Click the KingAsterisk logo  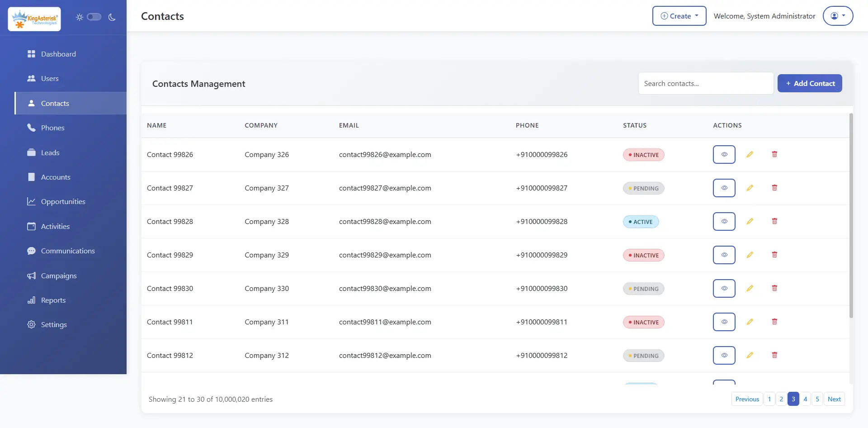(x=34, y=19)
